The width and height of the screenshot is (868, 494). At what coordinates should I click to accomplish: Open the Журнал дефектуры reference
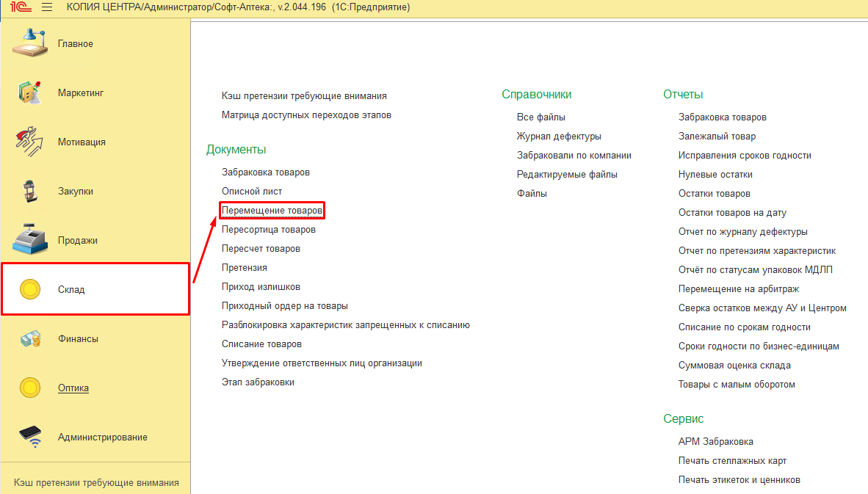[559, 136]
